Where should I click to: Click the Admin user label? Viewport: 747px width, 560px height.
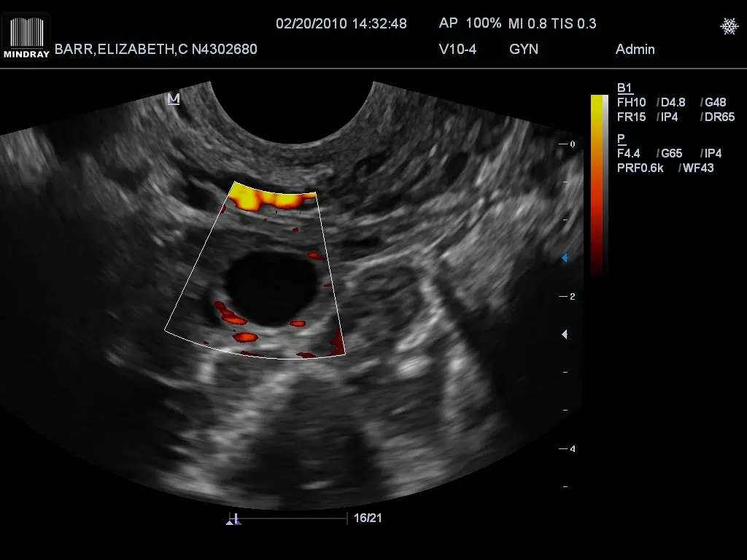[x=635, y=50]
